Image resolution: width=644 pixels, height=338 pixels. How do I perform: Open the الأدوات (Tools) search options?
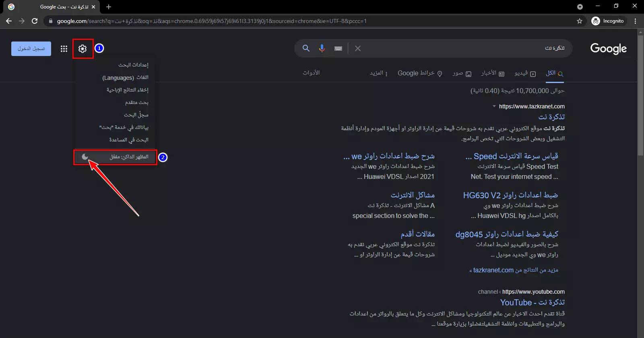coord(311,73)
